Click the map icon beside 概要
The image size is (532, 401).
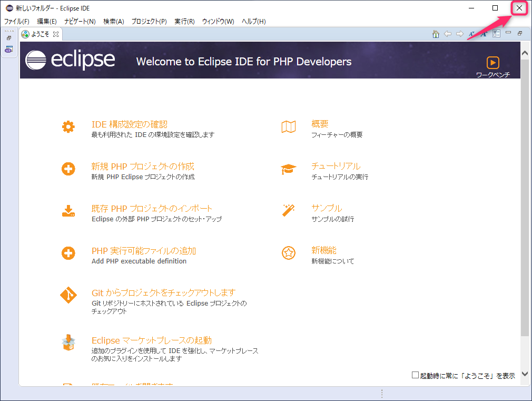coord(289,126)
